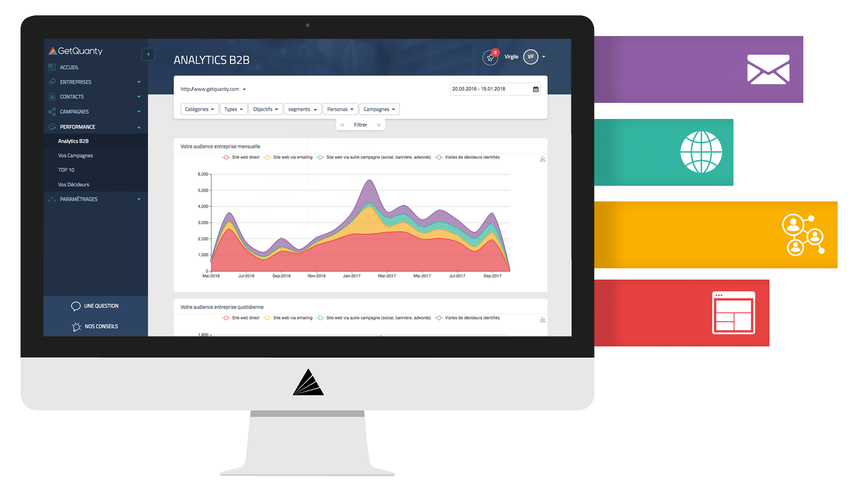Toggle the Filtrer option

[360, 125]
